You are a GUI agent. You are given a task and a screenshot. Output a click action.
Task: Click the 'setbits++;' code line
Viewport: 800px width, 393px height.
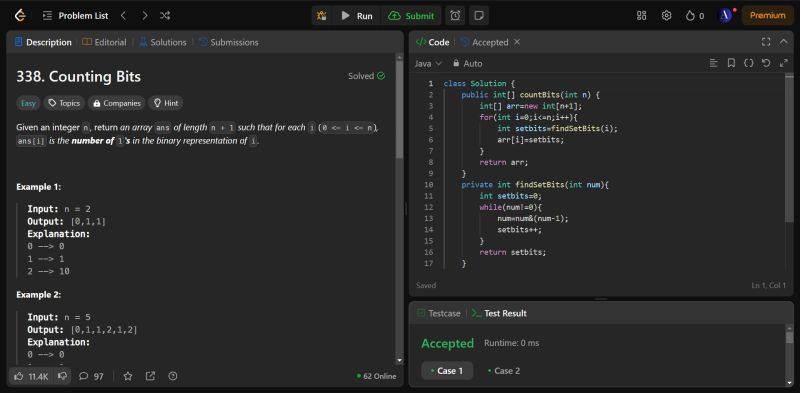click(519, 230)
